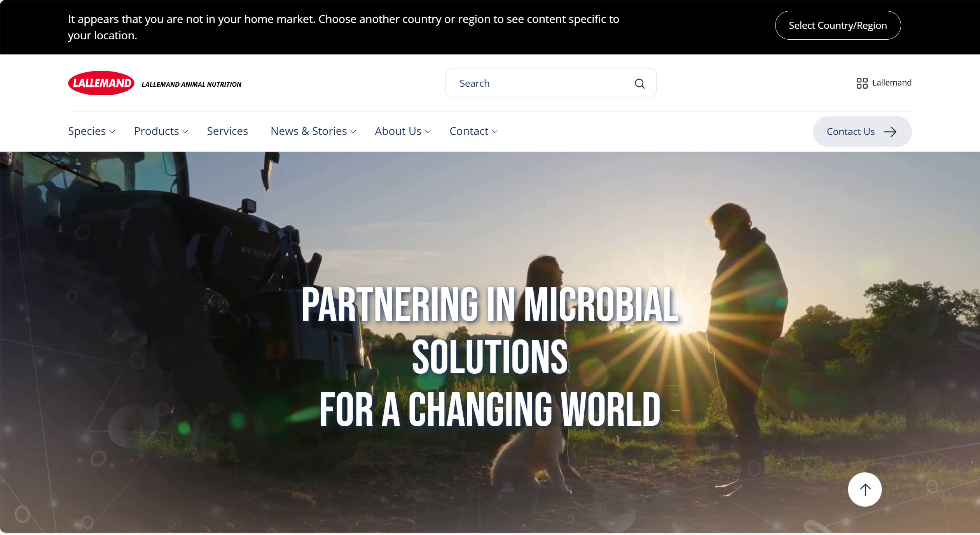This screenshot has width=980, height=535.
Task: Expand the Species dropdown
Action: (x=112, y=132)
